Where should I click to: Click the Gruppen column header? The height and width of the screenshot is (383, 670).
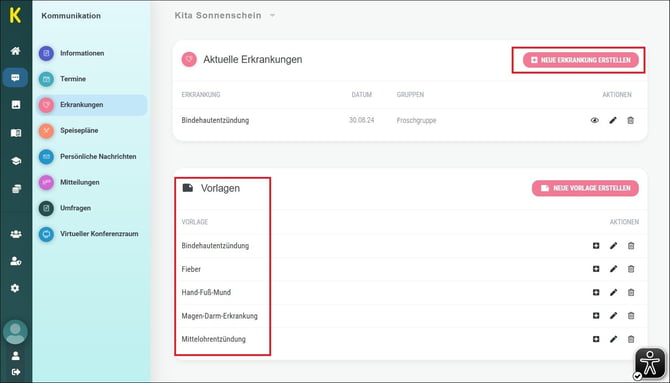coord(410,95)
